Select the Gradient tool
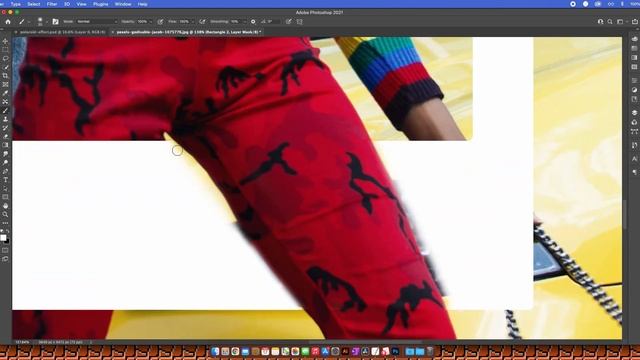 pos(5,145)
